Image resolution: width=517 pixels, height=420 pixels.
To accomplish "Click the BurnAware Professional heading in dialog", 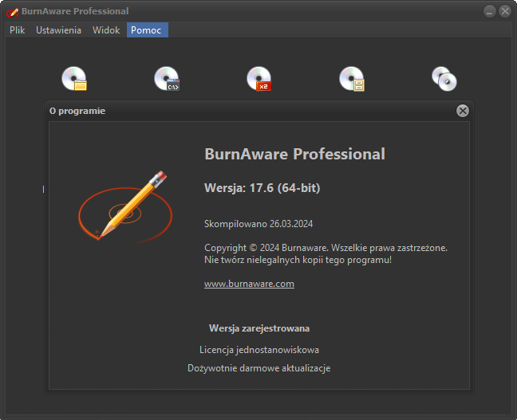I will coord(294,154).
